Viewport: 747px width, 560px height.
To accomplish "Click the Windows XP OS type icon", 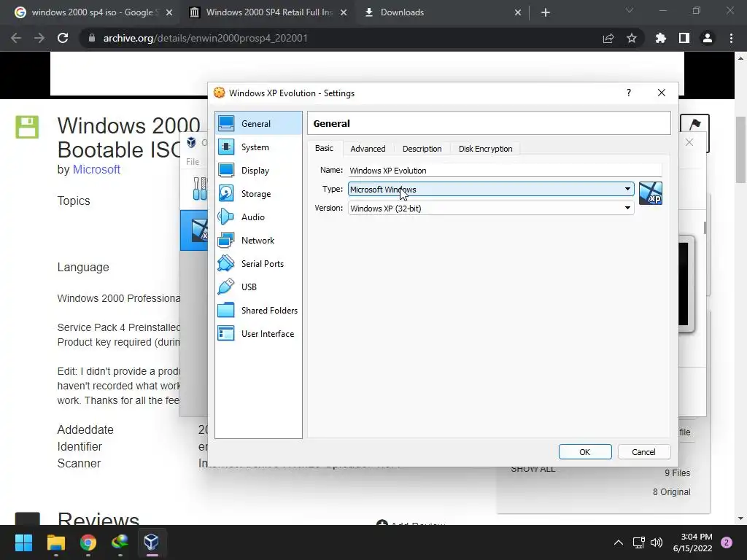I will pos(650,193).
